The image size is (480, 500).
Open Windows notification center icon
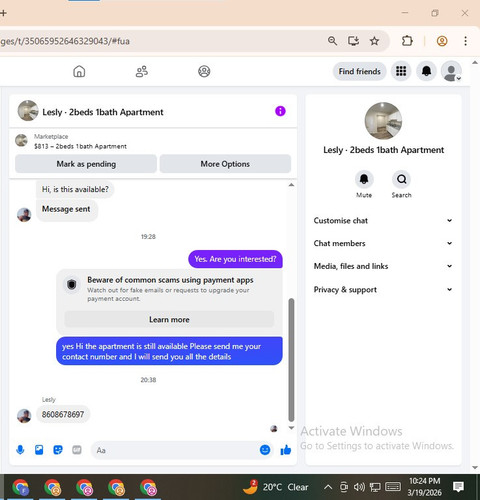pyautogui.click(x=459, y=487)
